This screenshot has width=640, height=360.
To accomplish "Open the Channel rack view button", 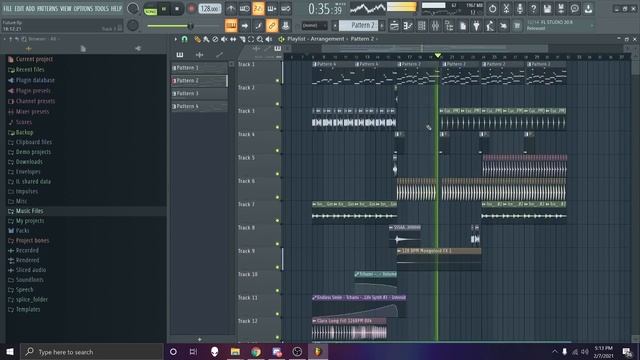I will click(422, 26).
